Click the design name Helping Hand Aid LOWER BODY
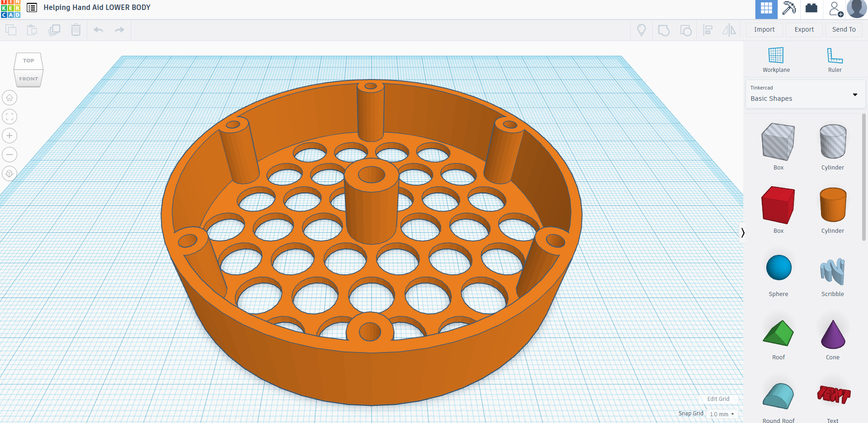Viewport: 868px width, 423px height. point(97,8)
